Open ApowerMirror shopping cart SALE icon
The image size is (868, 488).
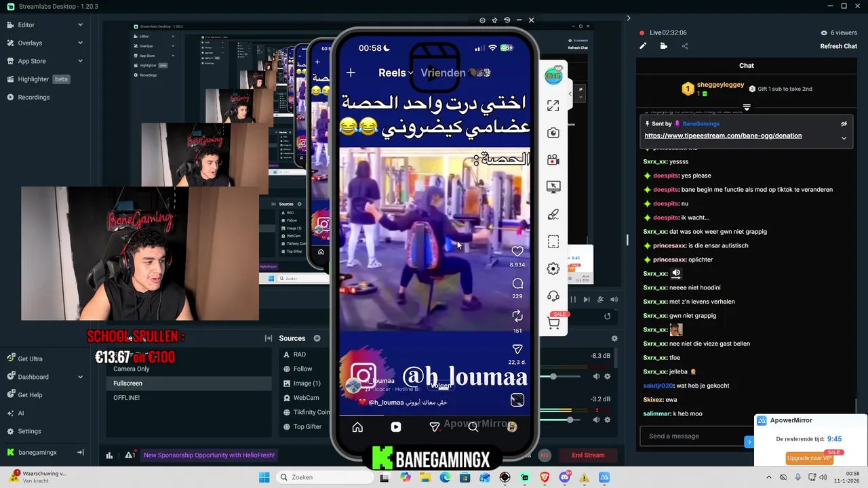(x=553, y=323)
